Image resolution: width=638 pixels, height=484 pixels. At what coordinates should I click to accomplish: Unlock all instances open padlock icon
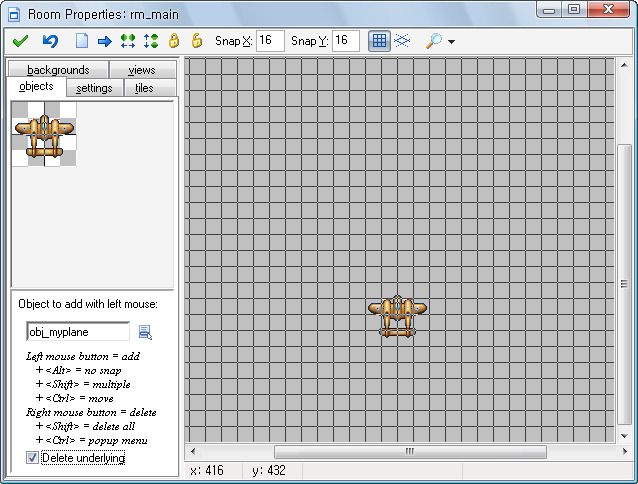(197, 41)
